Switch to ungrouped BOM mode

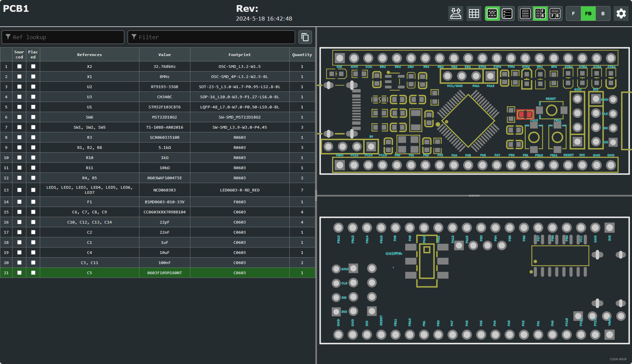pos(507,14)
